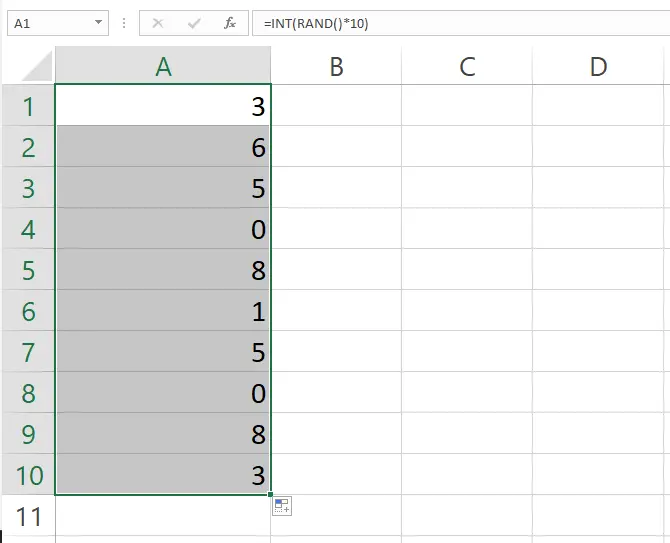
Task: Select column A header
Action: click(163, 66)
